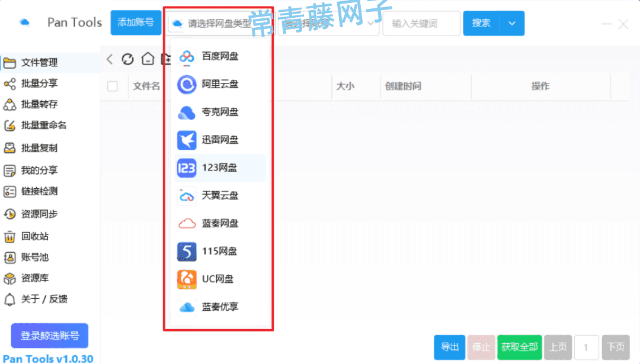Image resolution: width=640 pixels, height=364 pixels.
Task: Select 阿里云盘 from the list
Action: (220, 84)
